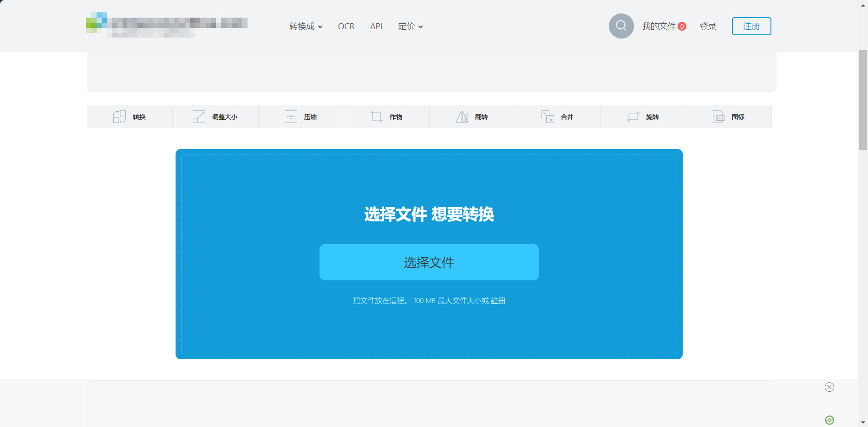This screenshot has height=427, width=868.
Task: Click the scrollbar down arrow
Action: 863,422
